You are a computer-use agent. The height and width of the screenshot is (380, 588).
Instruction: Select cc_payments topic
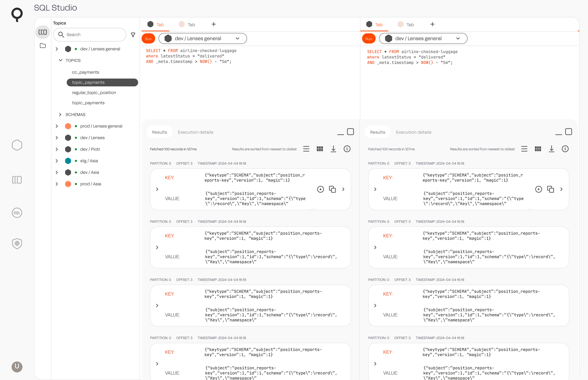pyautogui.click(x=86, y=72)
